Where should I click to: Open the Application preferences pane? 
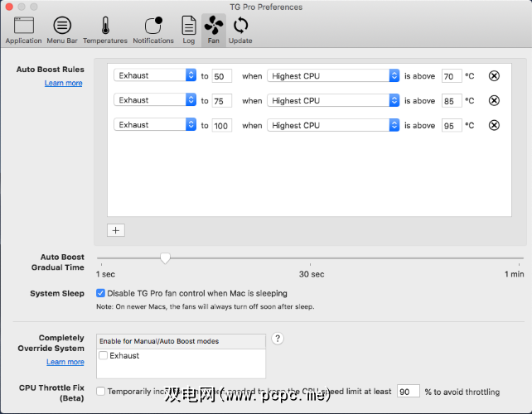[x=23, y=30]
